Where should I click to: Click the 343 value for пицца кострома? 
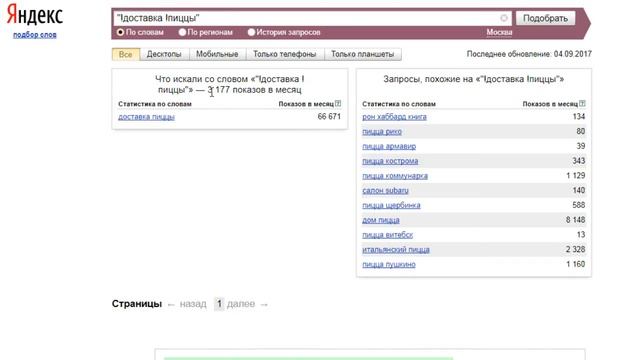(x=579, y=161)
